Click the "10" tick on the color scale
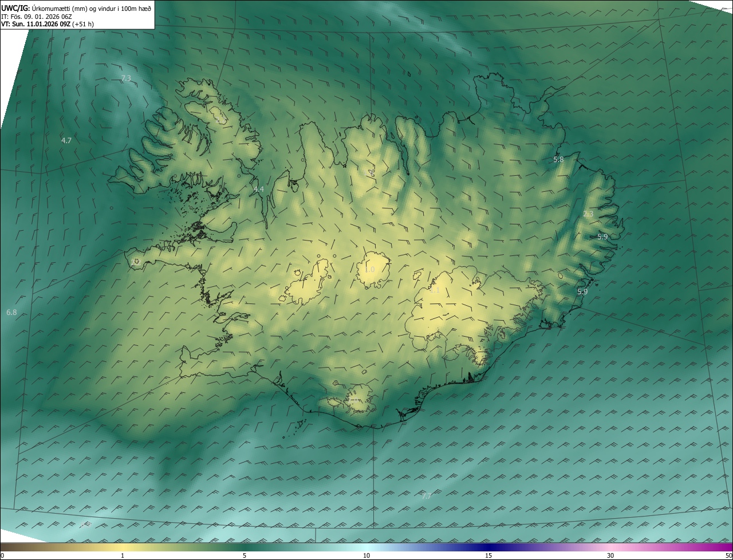Image resolution: width=733 pixels, height=560 pixels. [366, 555]
